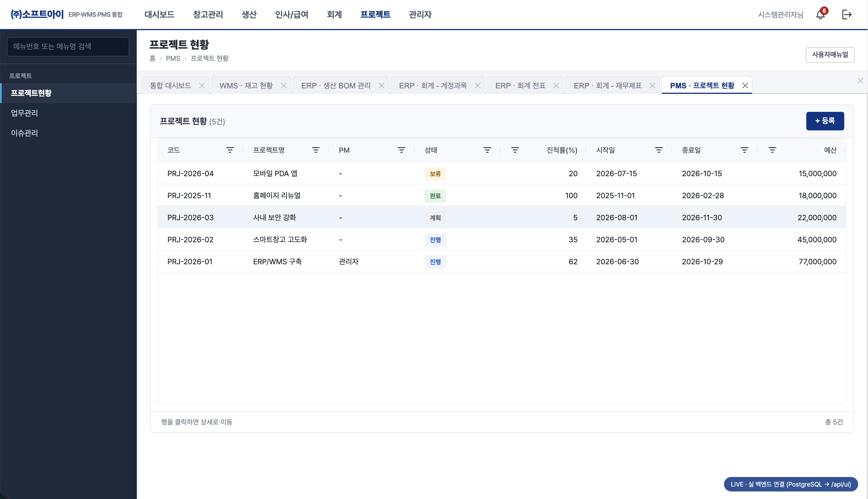Click 관리자 PM cell
The image size is (868, 499).
click(348, 261)
